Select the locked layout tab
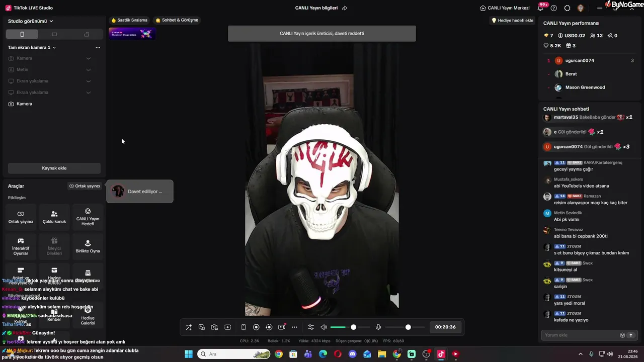 click(87, 34)
